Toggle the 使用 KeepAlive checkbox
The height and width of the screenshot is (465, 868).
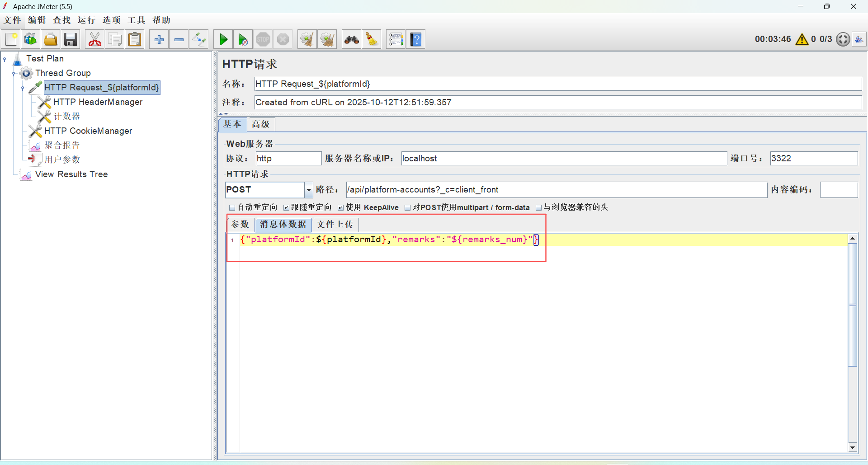point(340,207)
